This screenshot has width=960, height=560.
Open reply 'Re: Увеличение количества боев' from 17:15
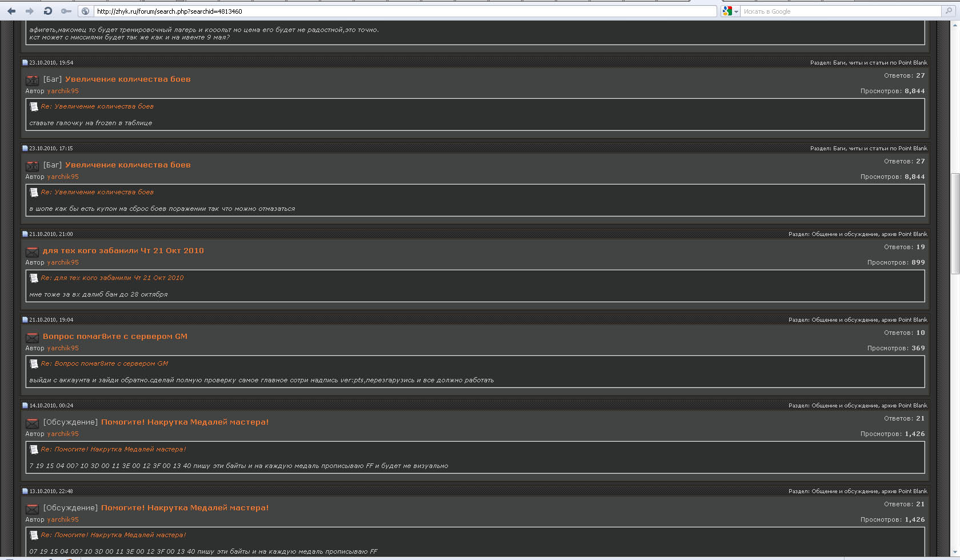[x=97, y=193]
